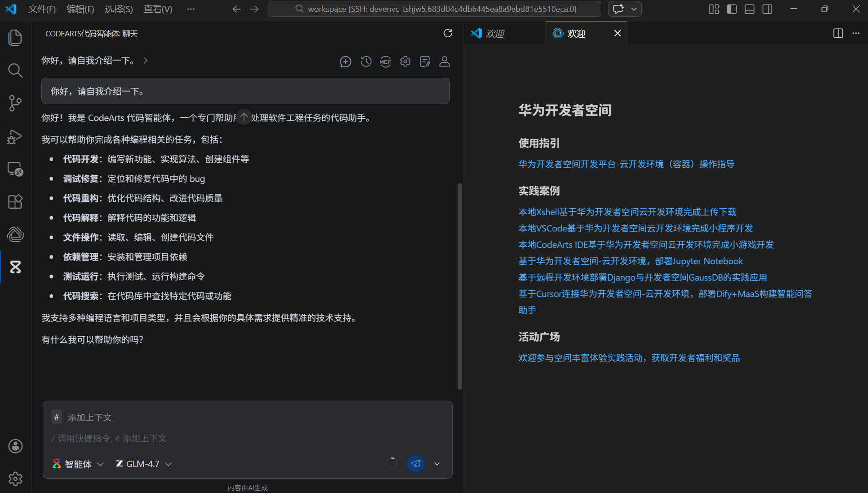Screen dimensions: 868x493
Task: Switch to the VS Code 欢迎 tab
Action: click(504, 33)
